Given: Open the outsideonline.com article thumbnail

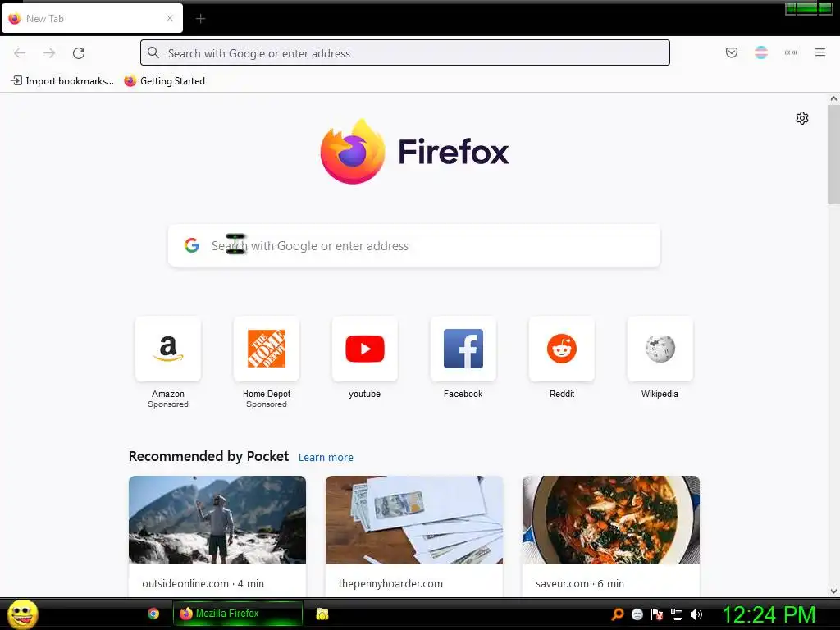Looking at the screenshot, I should point(217,519).
